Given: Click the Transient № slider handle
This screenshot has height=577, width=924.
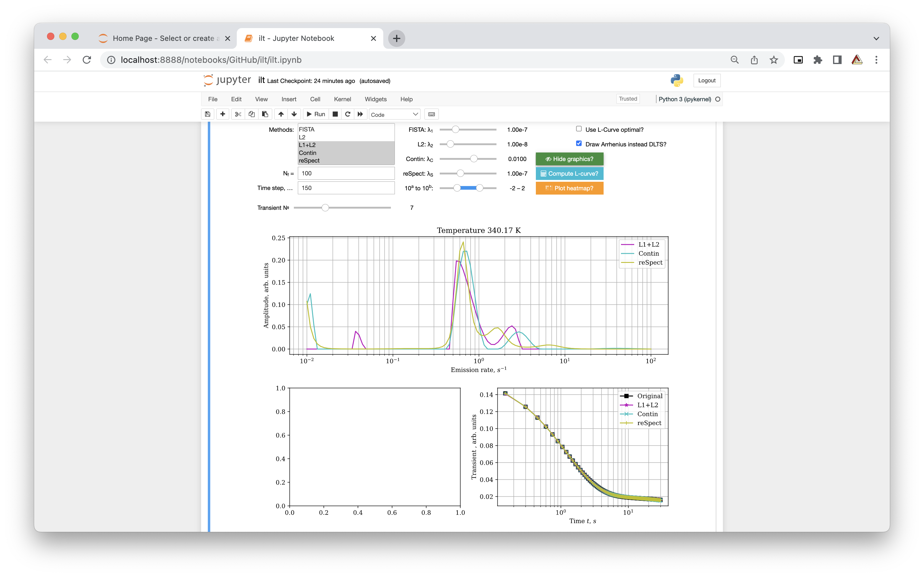Looking at the screenshot, I should tap(325, 208).
